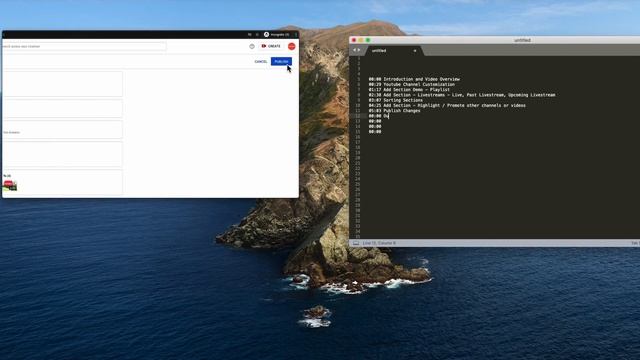Image resolution: width=640 pixels, height=360 pixels.
Task: Click the help icon beside CREATE
Action: point(252,47)
